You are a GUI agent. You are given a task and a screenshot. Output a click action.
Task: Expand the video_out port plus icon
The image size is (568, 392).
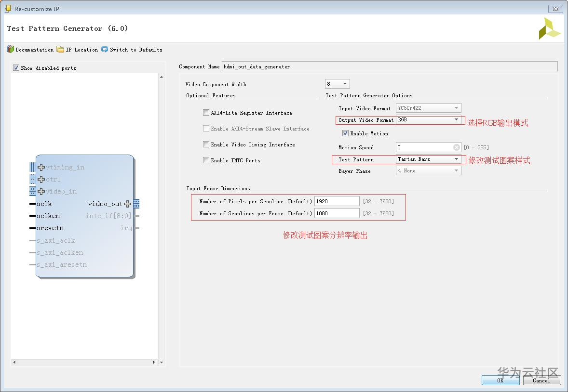[x=127, y=204]
